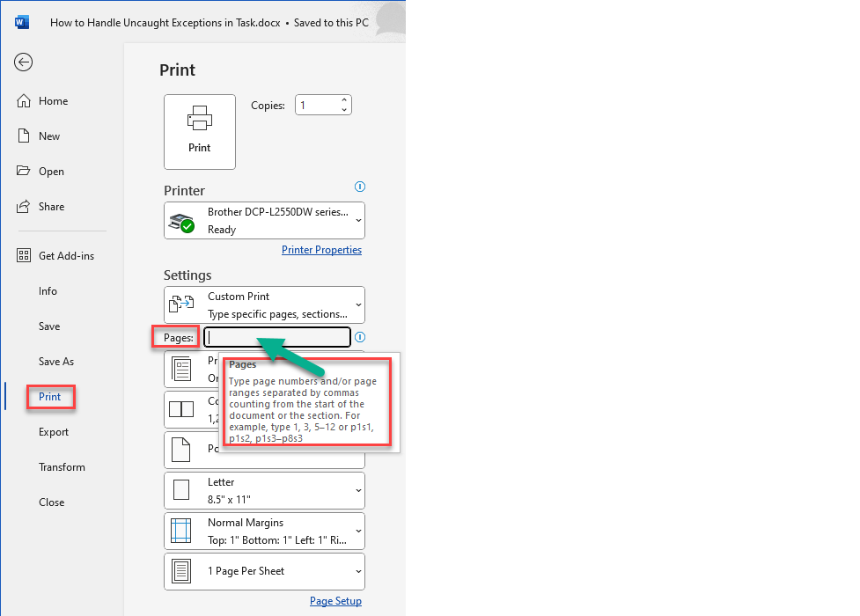
Task: Click the New document page icon
Action: [x=24, y=136]
